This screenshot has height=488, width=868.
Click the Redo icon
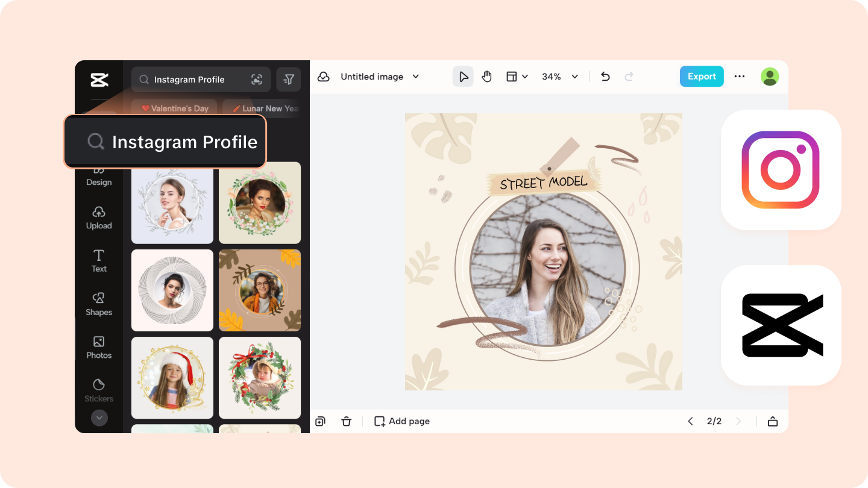point(629,77)
